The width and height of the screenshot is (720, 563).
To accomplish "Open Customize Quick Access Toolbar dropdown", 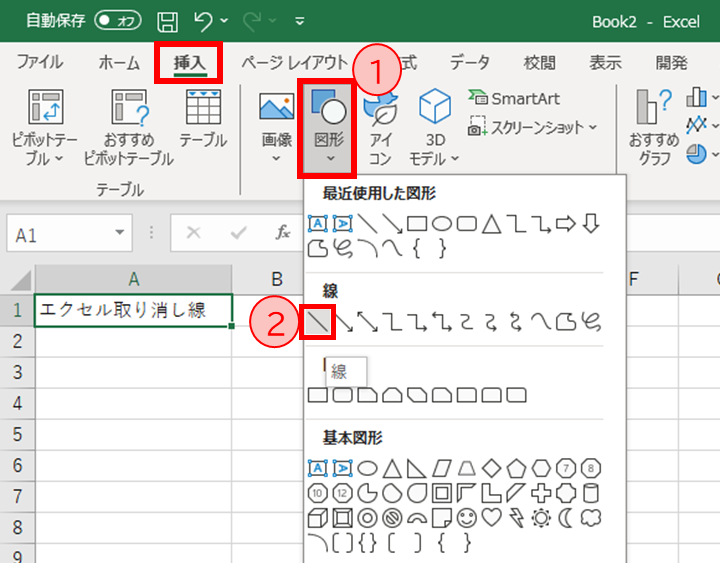I will (x=300, y=21).
